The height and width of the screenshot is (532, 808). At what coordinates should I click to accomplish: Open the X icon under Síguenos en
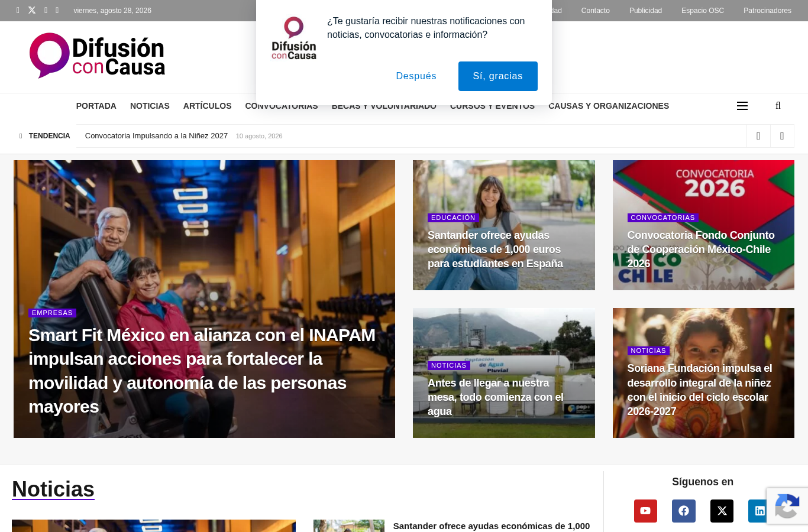[x=722, y=511]
